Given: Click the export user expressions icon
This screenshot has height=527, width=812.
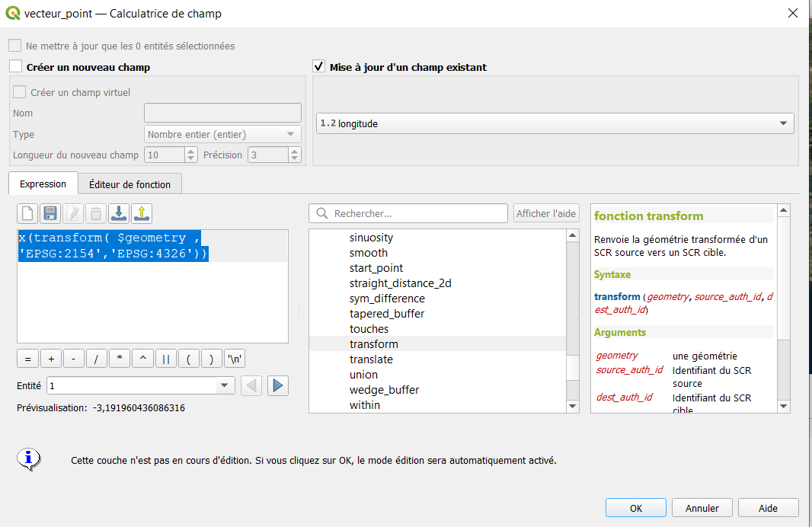Looking at the screenshot, I should (142, 213).
